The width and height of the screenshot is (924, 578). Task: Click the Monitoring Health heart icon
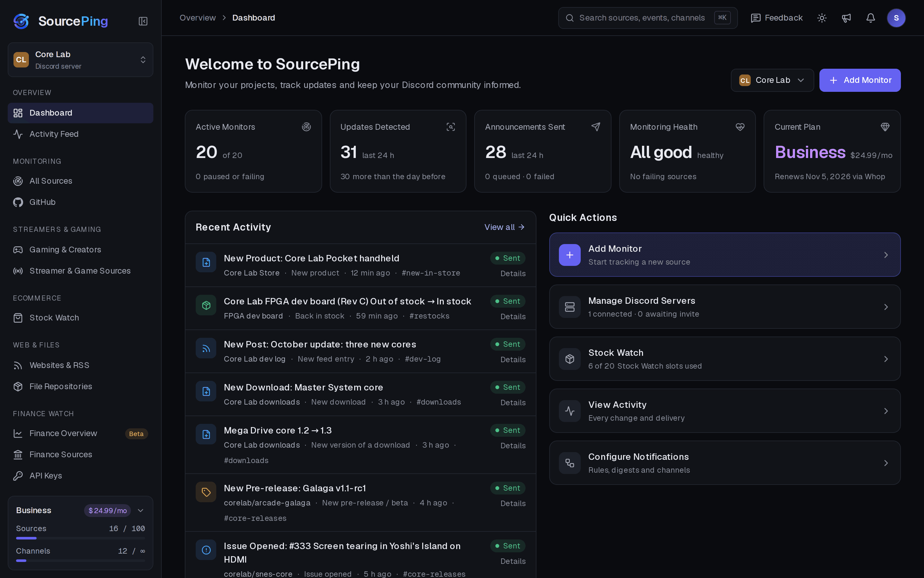740,127
